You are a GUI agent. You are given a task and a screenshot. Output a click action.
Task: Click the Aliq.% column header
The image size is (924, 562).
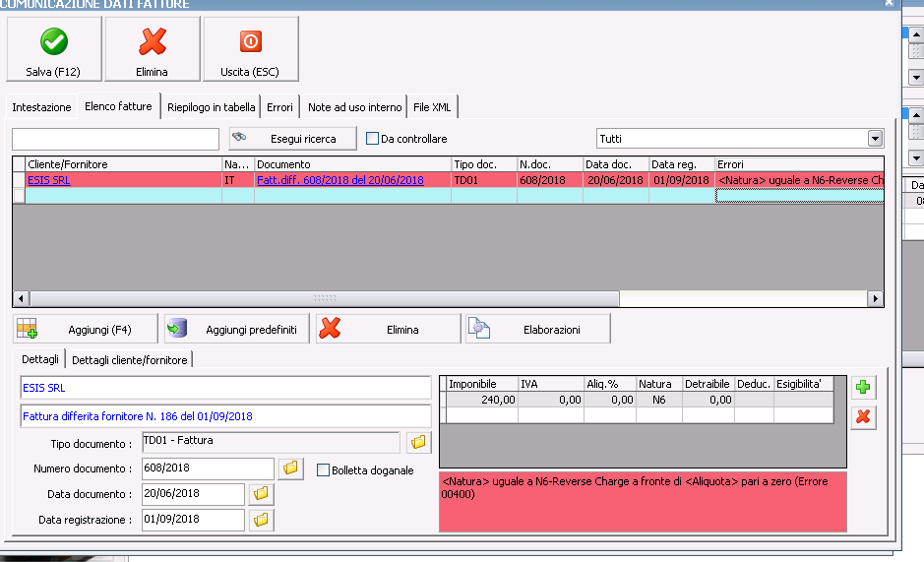610,384
